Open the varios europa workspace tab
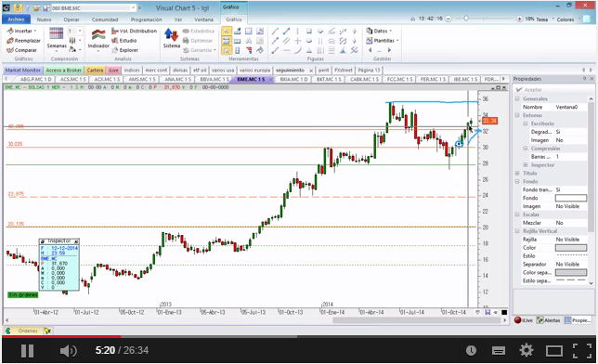 (254, 71)
